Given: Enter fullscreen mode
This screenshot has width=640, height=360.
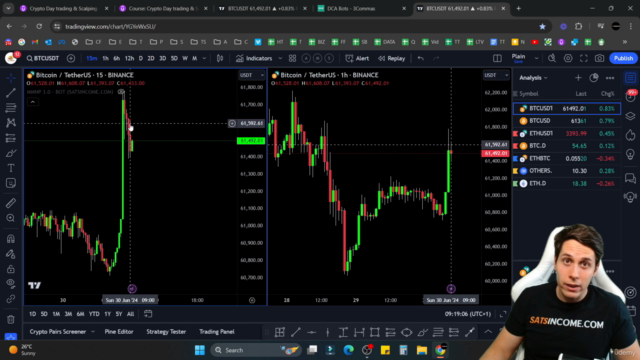Looking at the screenshot, I should click(584, 58).
